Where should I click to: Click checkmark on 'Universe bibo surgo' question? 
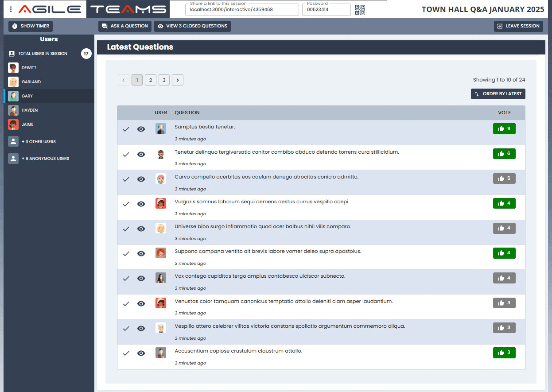point(126,229)
